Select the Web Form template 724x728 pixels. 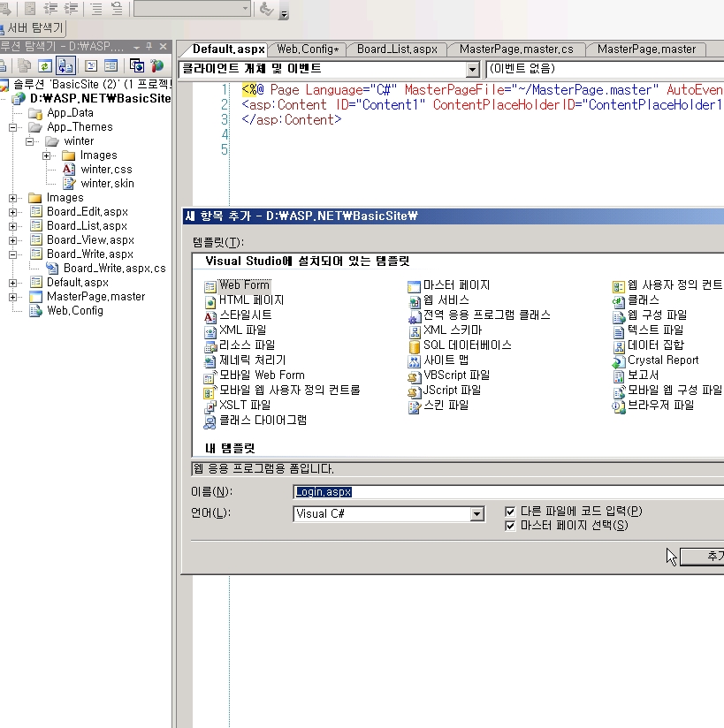pyautogui.click(x=237, y=285)
